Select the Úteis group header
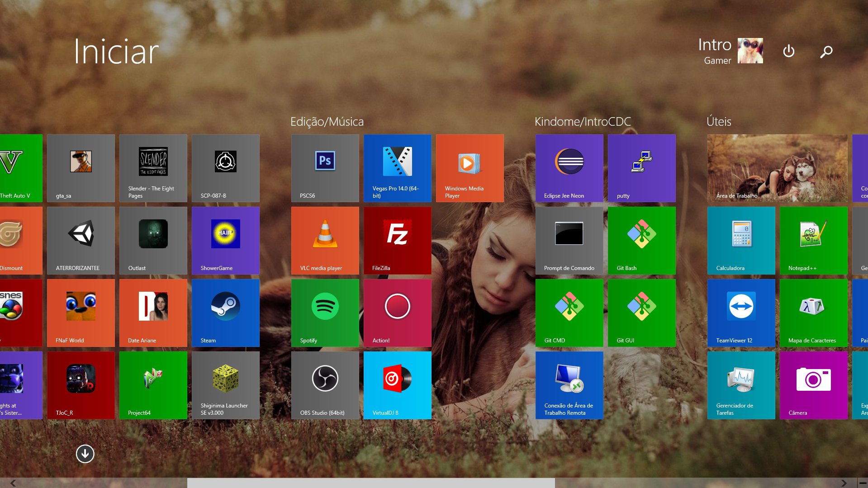Image resolution: width=868 pixels, height=488 pixels. coord(719,121)
